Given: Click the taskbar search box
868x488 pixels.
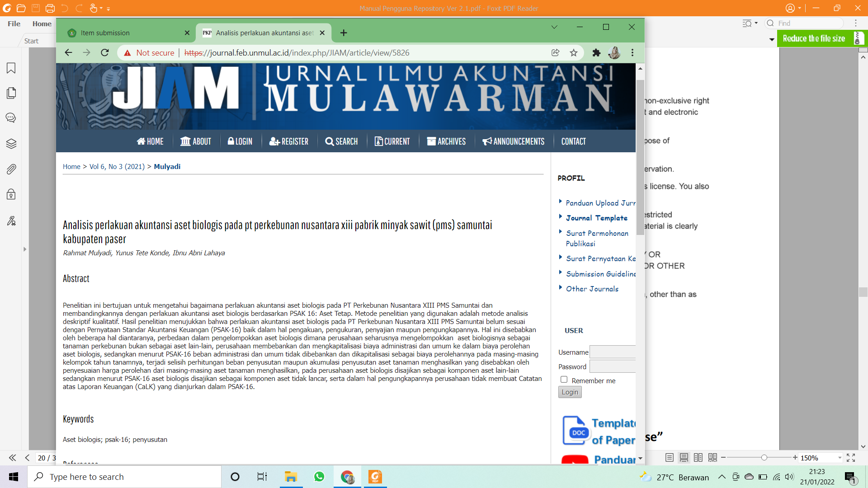Looking at the screenshot, I should coord(124,477).
